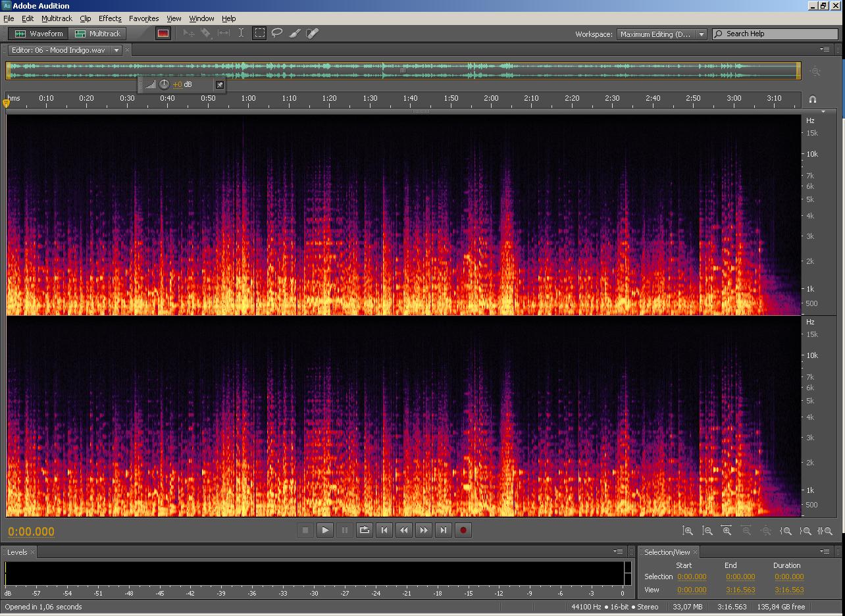Open the Favorites menu
845x616 pixels.
click(143, 18)
